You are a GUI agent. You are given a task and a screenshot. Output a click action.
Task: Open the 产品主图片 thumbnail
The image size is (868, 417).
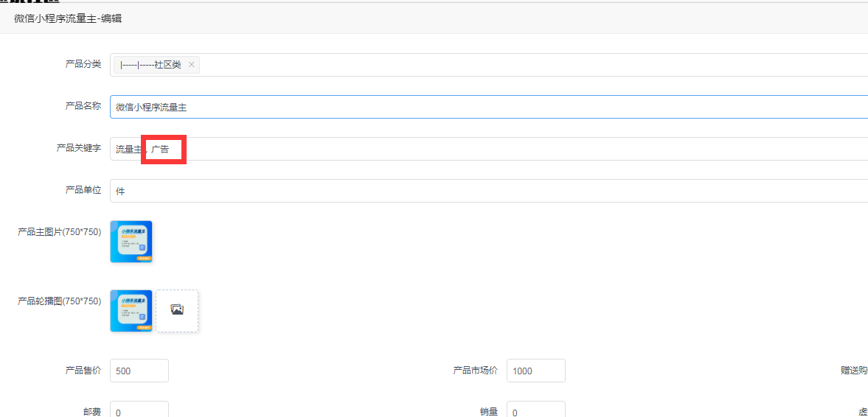(x=131, y=242)
